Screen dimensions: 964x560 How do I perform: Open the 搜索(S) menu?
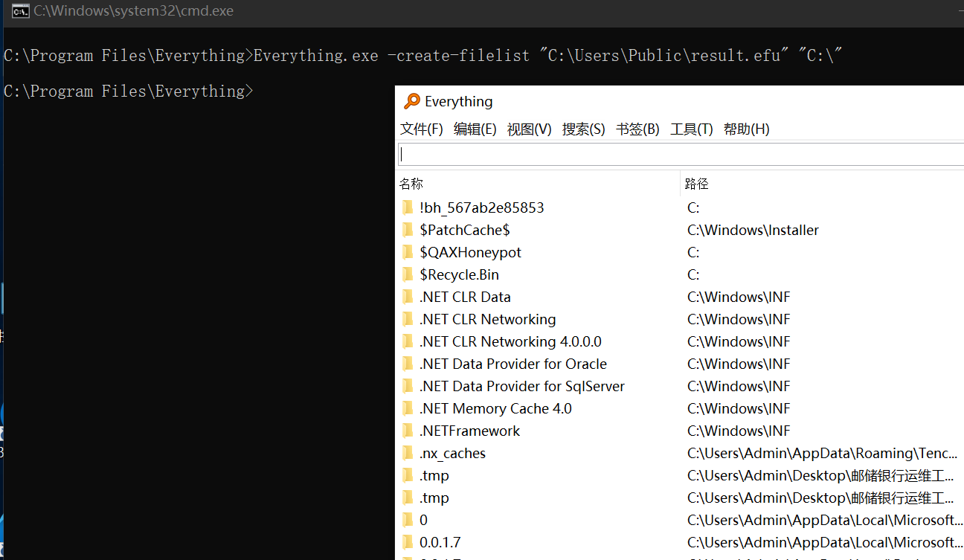point(583,129)
